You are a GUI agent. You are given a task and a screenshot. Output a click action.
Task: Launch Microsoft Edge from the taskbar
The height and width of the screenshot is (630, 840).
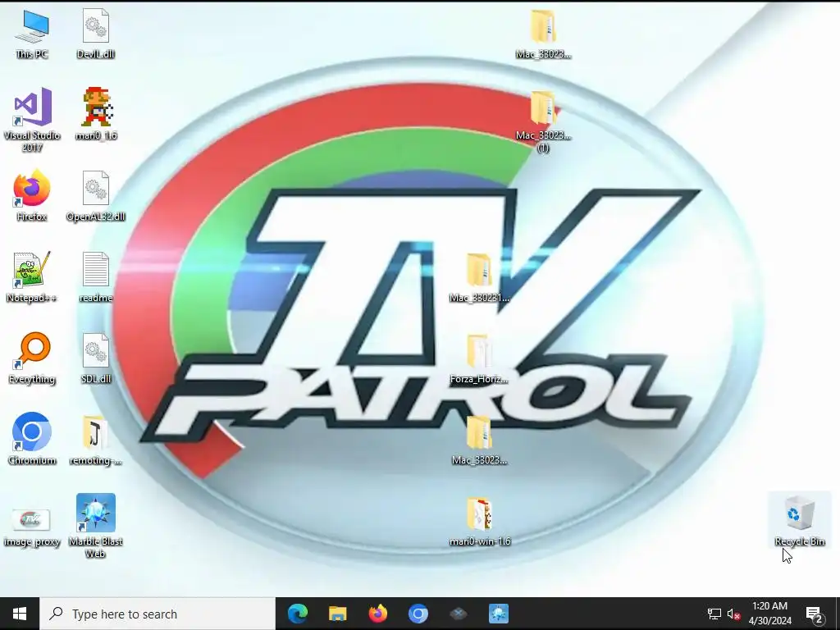click(x=297, y=614)
